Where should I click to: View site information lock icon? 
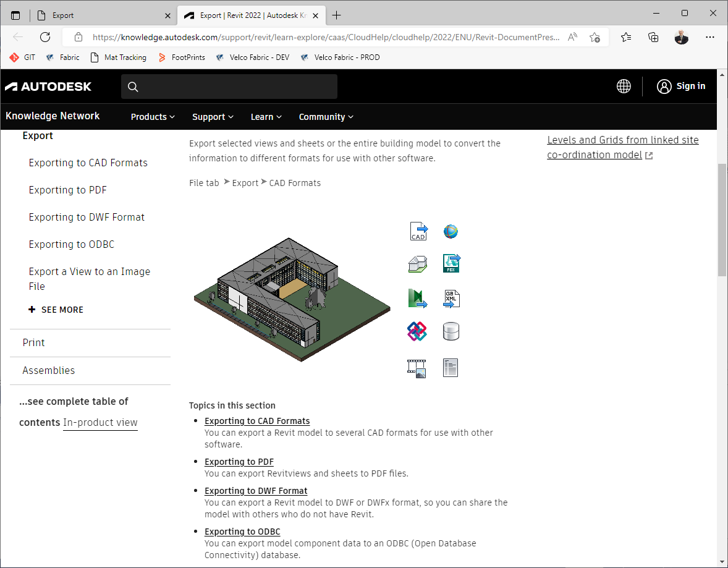click(78, 37)
